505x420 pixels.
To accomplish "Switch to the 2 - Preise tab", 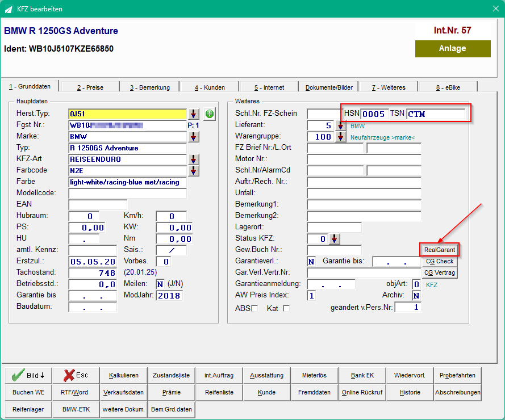I will [x=90, y=87].
